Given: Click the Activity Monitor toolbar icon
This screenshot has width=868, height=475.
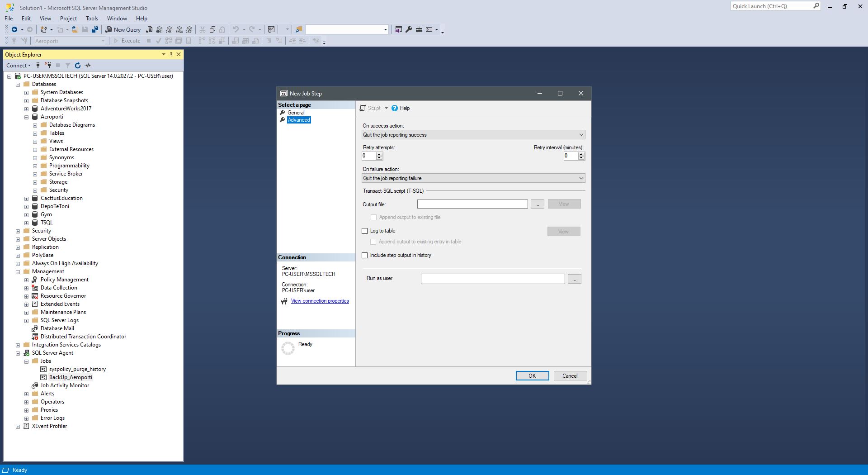Looking at the screenshot, I should 271,29.
